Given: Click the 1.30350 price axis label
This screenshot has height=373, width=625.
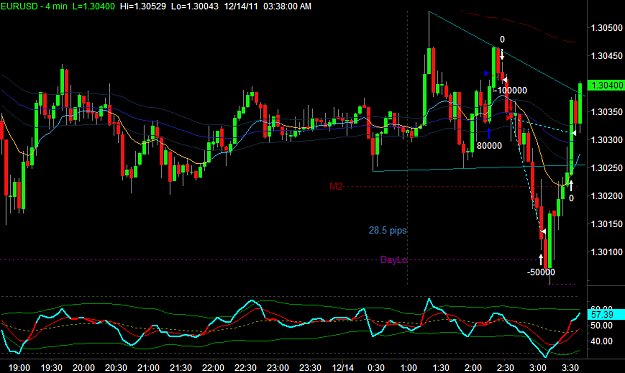Looking at the screenshot, I should [x=606, y=112].
